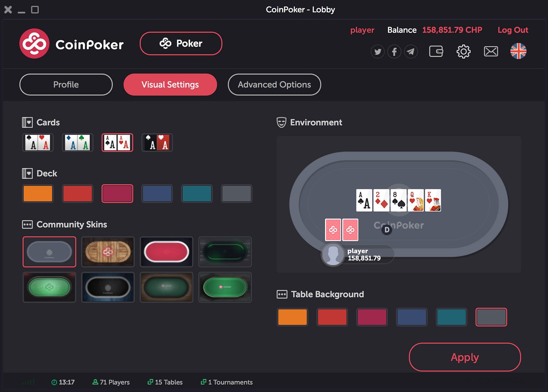Open the Telegram social icon

pyautogui.click(x=411, y=52)
